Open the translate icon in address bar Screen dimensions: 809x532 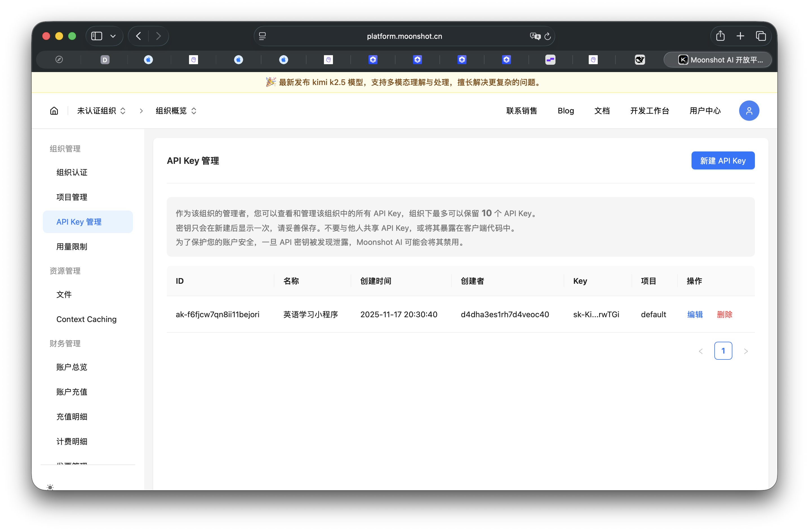point(535,36)
